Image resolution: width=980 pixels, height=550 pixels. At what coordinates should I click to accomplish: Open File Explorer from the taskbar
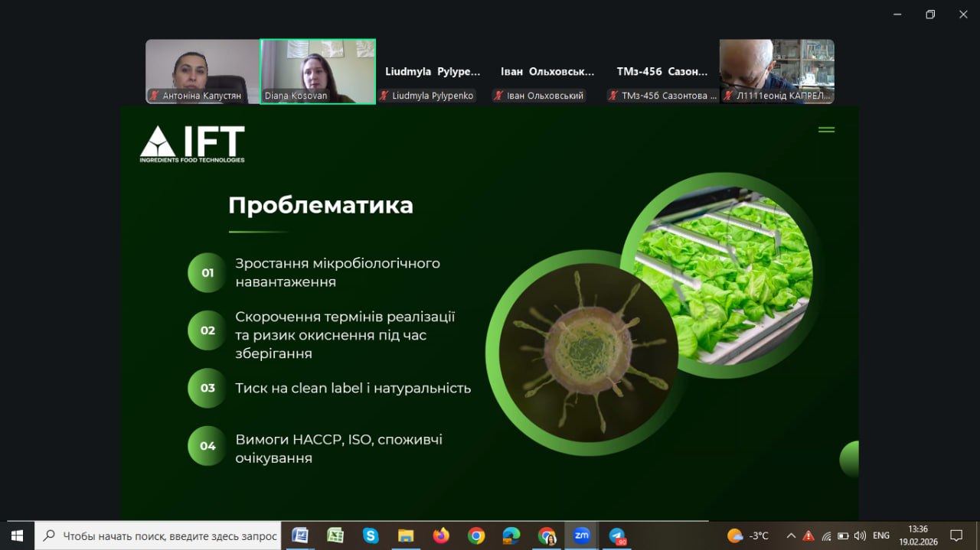(x=406, y=535)
